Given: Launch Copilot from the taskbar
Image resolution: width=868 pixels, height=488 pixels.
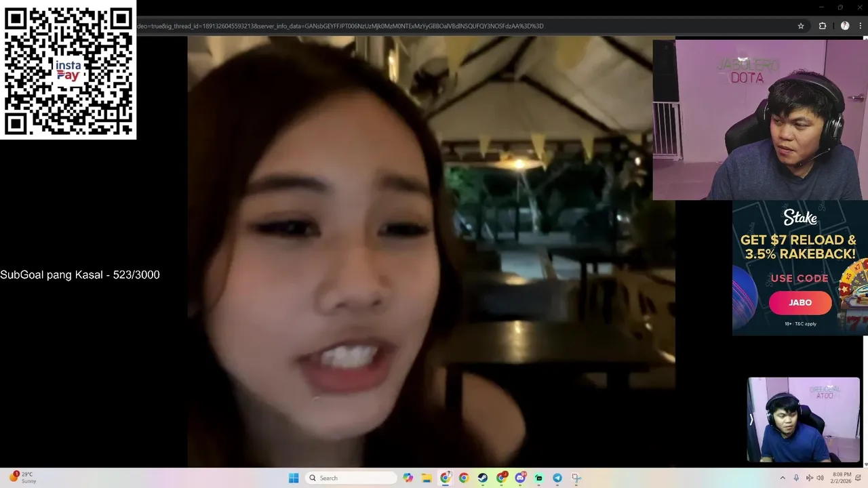Looking at the screenshot, I should point(408,478).
